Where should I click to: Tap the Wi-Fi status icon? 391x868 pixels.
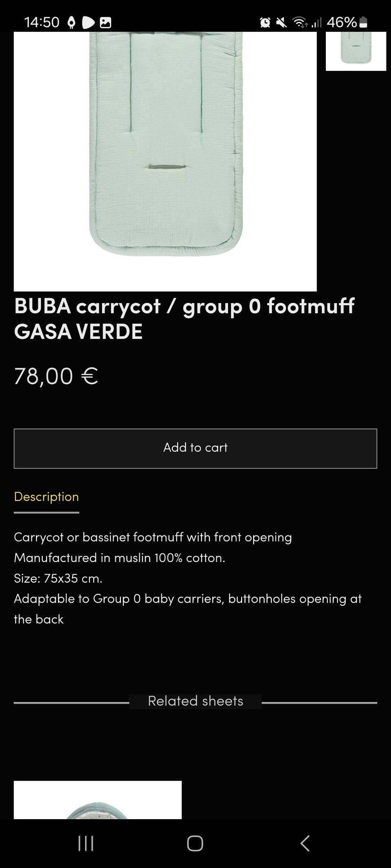click(x=300, y=22)
